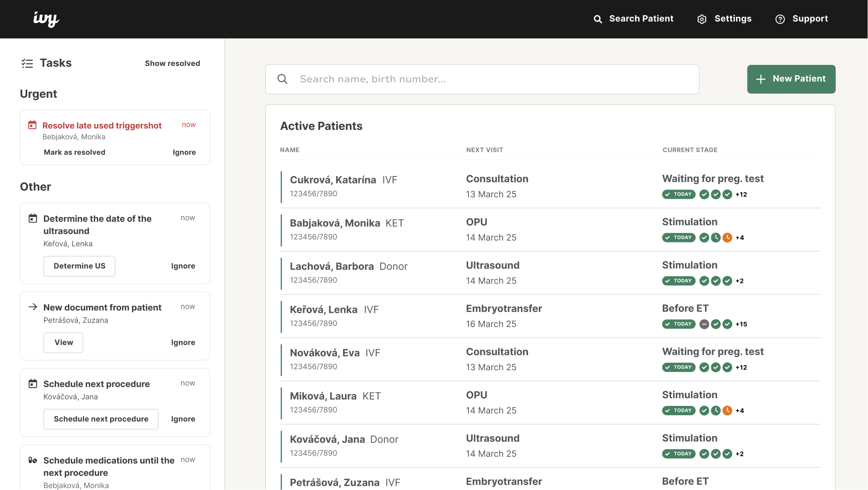
Task: Mark the triggershot task as resolved
Action: 74,152
